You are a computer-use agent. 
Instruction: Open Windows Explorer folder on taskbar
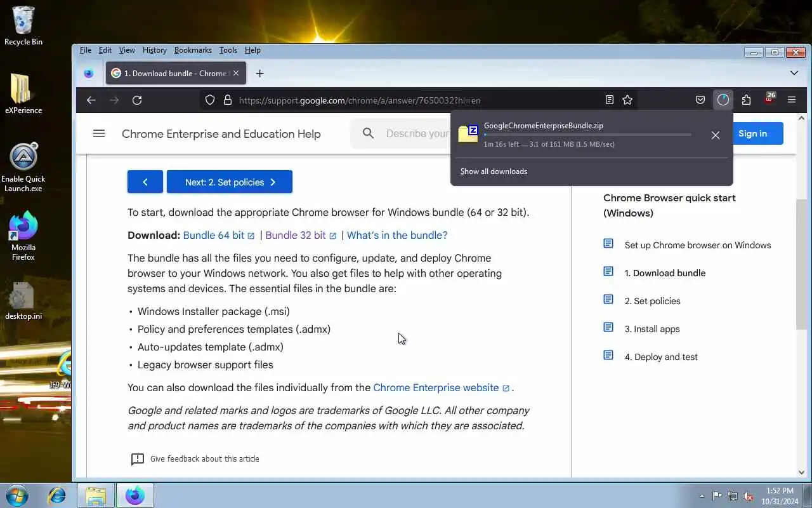pyautogui.click(x=96, y=495)
